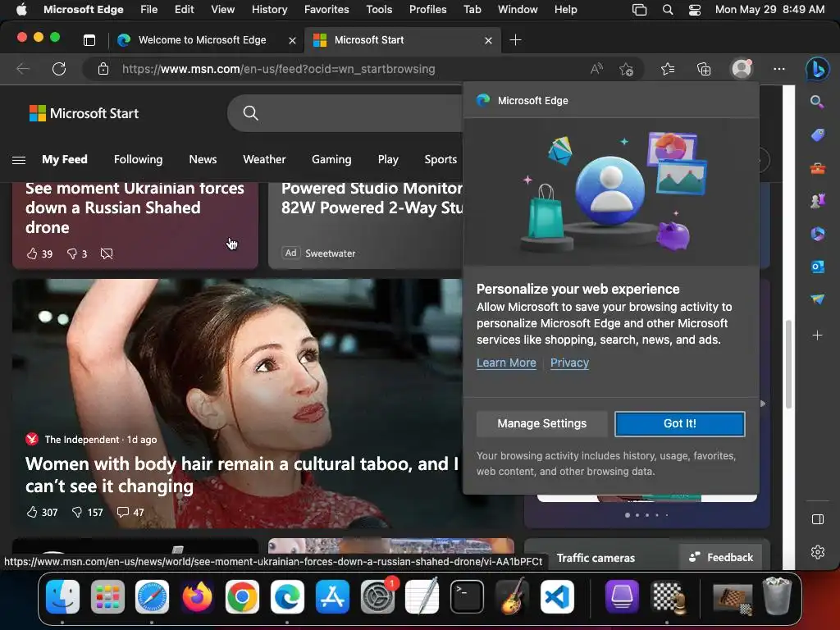The image size is (840, 630).
Task: Click the Feedback button
Action: pos(721,558)
